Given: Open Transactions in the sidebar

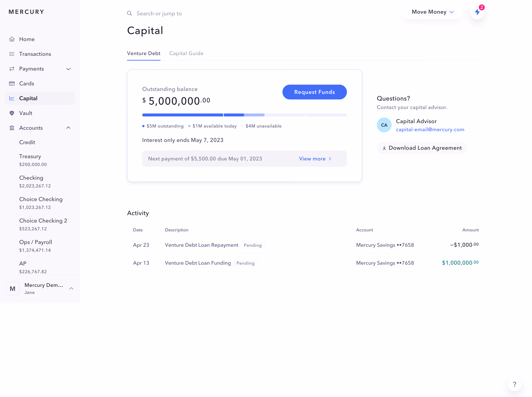Looking at the screenshot, I should [x=40, y=54].
